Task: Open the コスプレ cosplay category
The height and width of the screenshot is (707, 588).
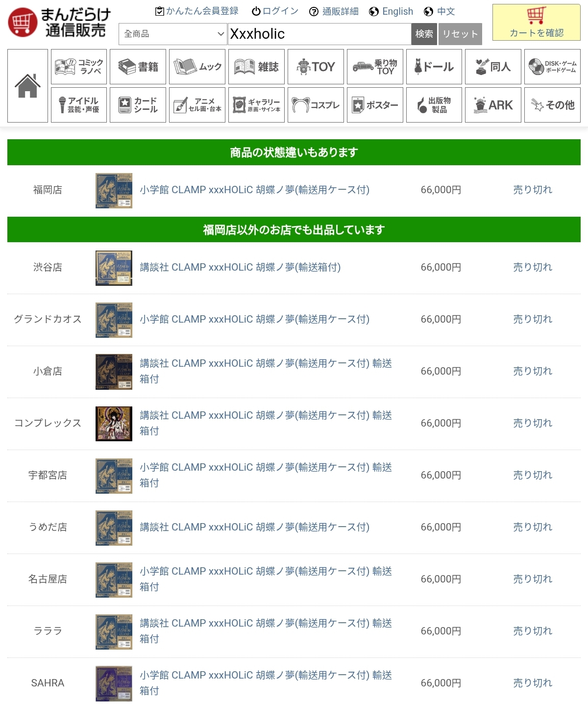Action: [x=316, y=105]
